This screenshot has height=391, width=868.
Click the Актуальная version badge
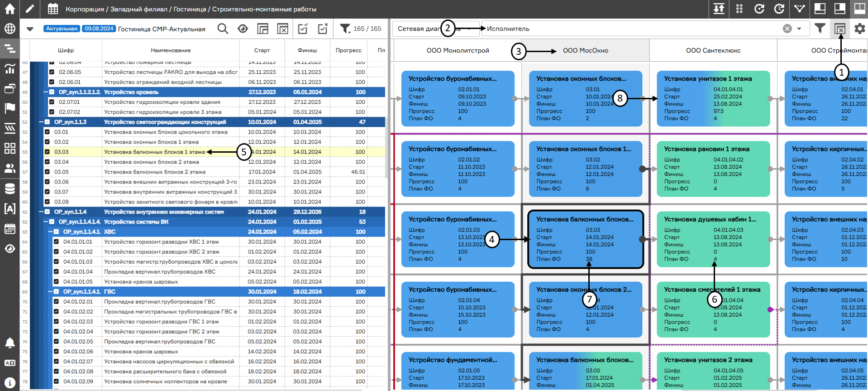coord(62,29)
